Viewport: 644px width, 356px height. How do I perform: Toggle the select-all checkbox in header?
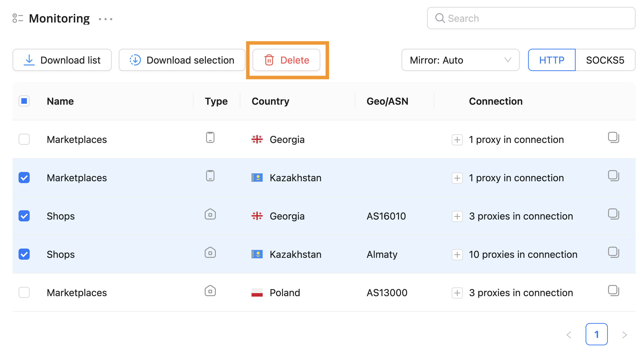click(x=24, y=101)
